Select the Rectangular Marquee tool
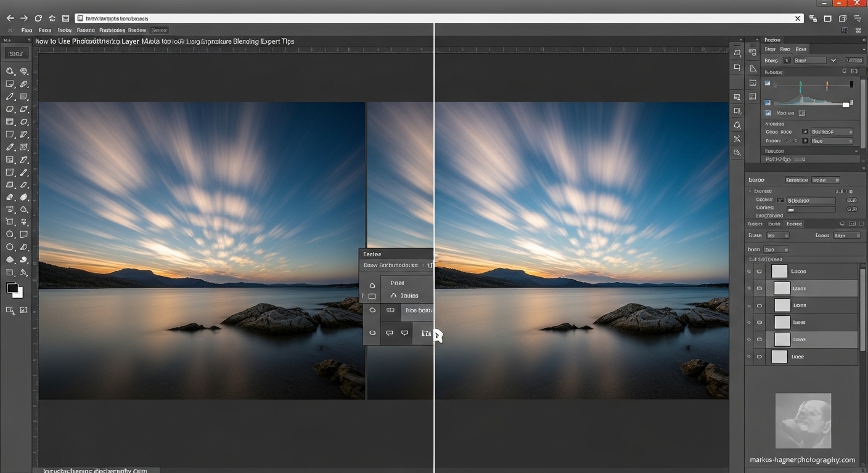 (9, 84)
